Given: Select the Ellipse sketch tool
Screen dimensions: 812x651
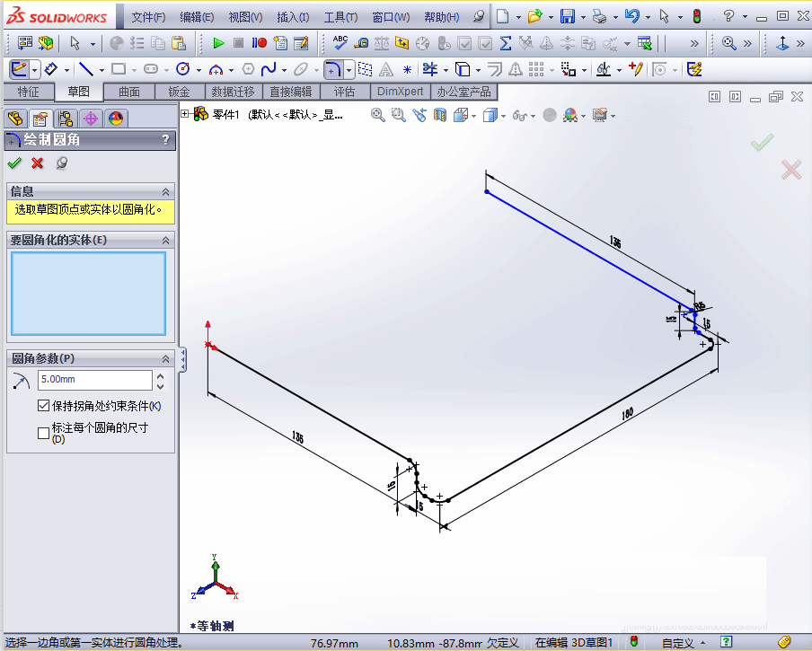Looking at the screenshot, I should (299, 69).
